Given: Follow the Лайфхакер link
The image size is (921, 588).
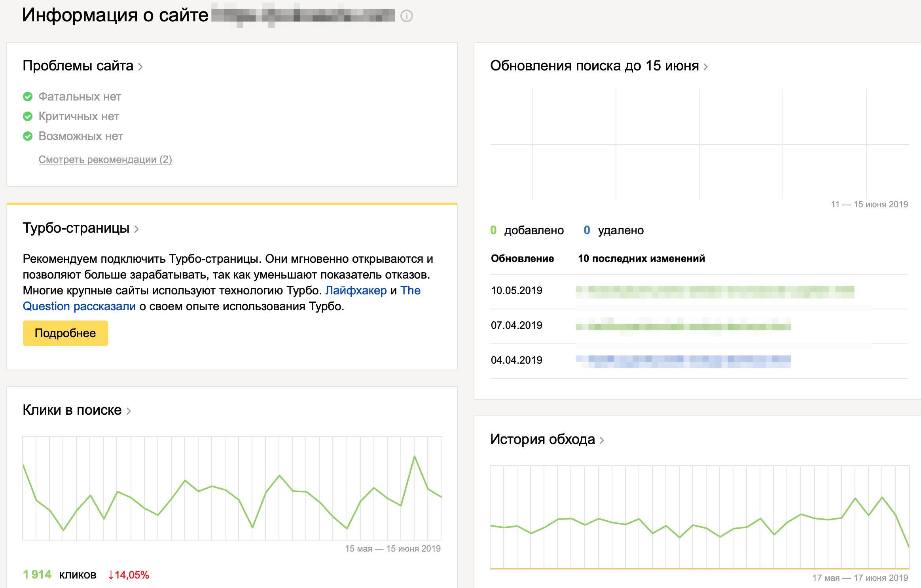Looking at the screenshot, I should tap(356, 290).
